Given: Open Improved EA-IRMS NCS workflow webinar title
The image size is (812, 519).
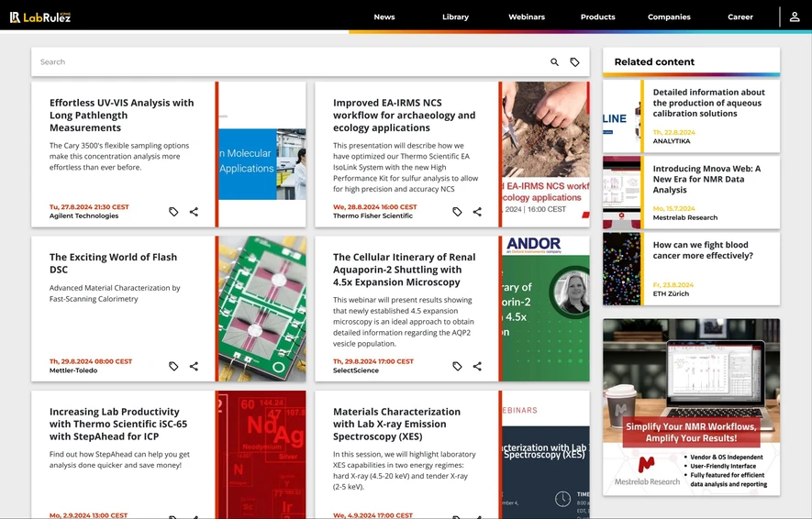Looking at the screenshot, I should (x=404, y=116).
